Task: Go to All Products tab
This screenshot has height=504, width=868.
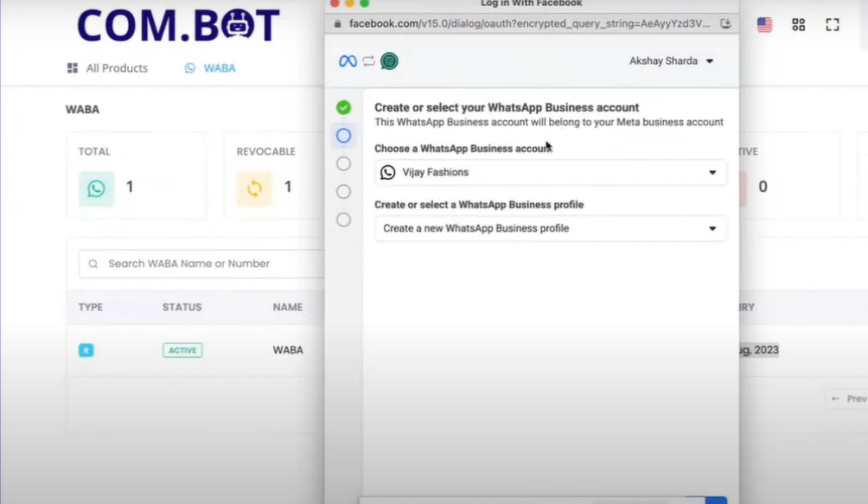Action: [108, 68]
